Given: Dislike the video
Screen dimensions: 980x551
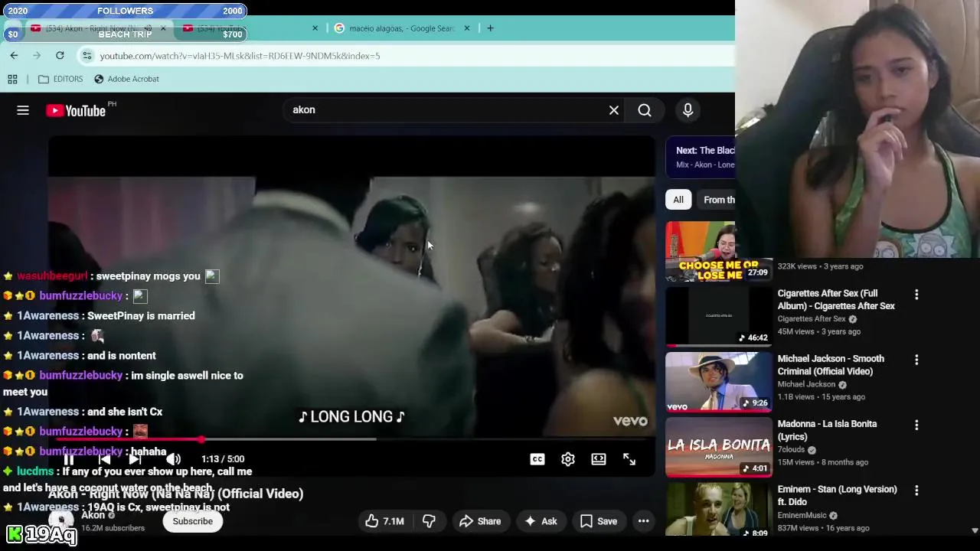Looking at the screenshot, I should (x=429, y=521).
